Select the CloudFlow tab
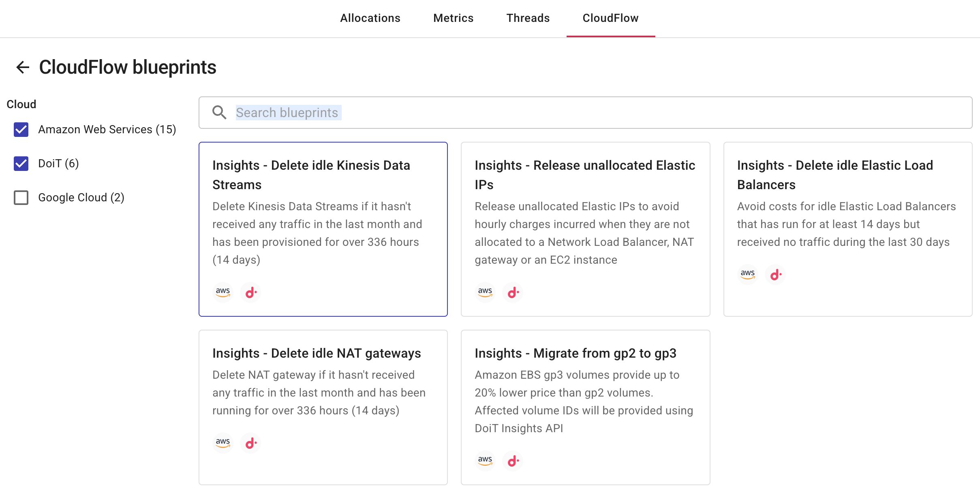This screenshot has width=980, height=499. (610, 18)
